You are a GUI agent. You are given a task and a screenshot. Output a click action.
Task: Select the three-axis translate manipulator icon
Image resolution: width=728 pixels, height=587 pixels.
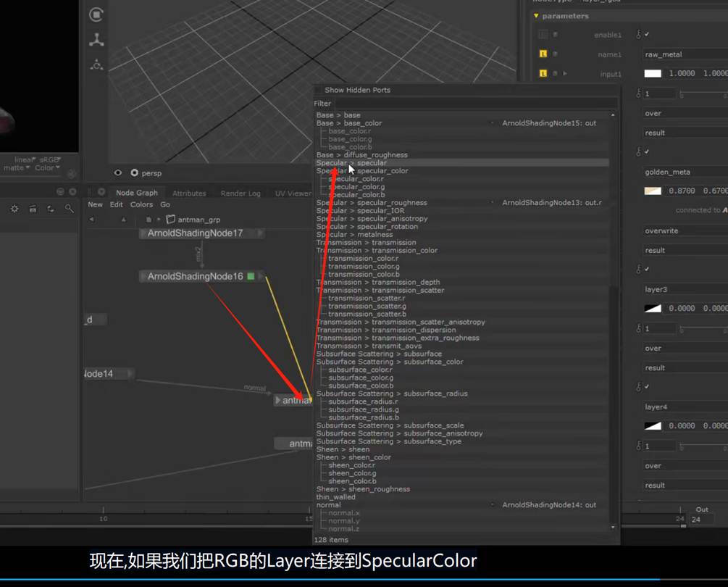coord(96,40)
